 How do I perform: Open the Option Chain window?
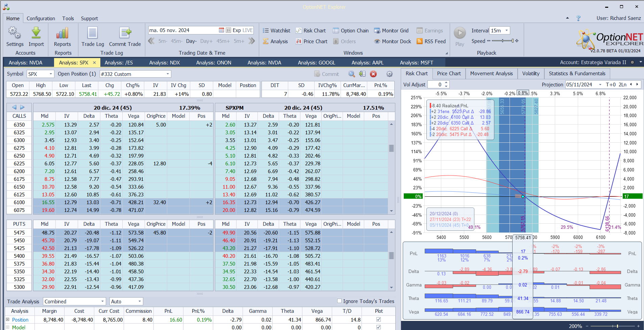point(351,31)
